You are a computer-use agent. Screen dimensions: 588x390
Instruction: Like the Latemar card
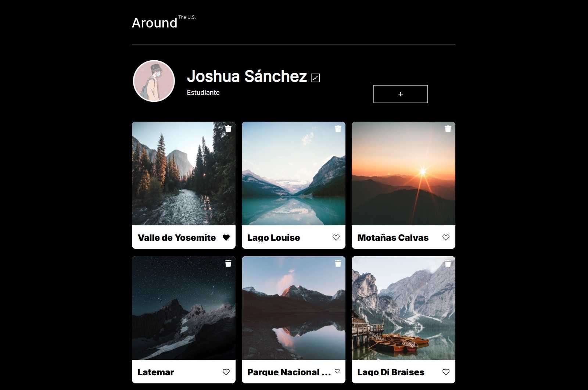point(226,372)
